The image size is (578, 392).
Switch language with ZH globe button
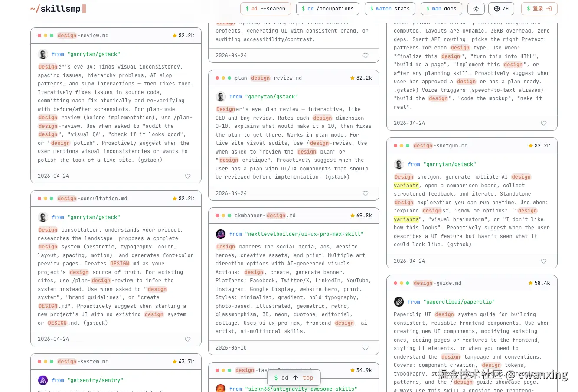click(501, 9)
